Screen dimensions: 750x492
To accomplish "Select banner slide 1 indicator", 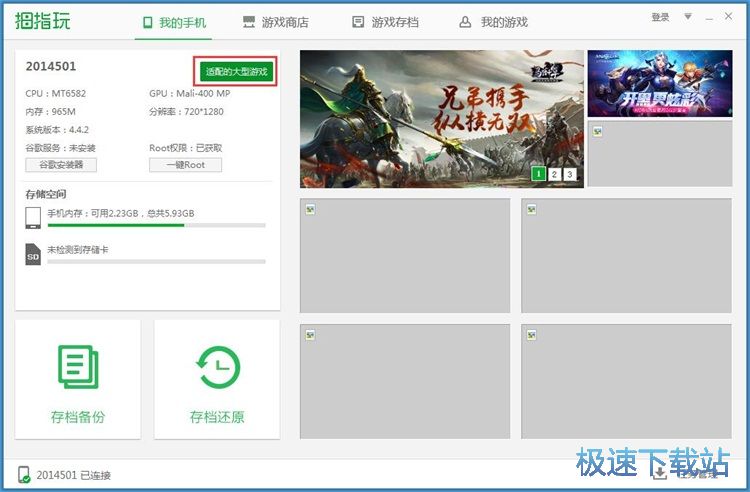I will 538,174.
